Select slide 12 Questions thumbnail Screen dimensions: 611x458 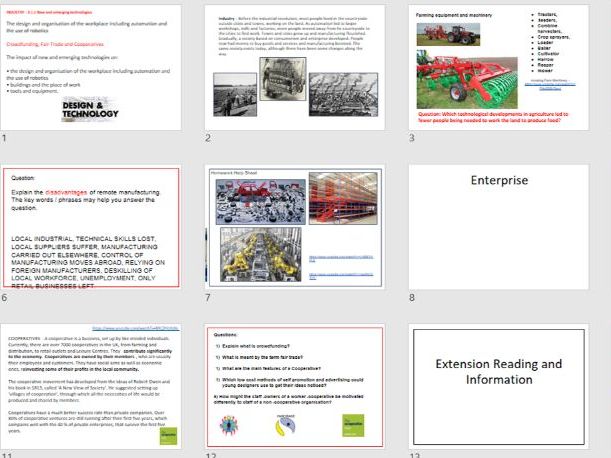[295, 386]
